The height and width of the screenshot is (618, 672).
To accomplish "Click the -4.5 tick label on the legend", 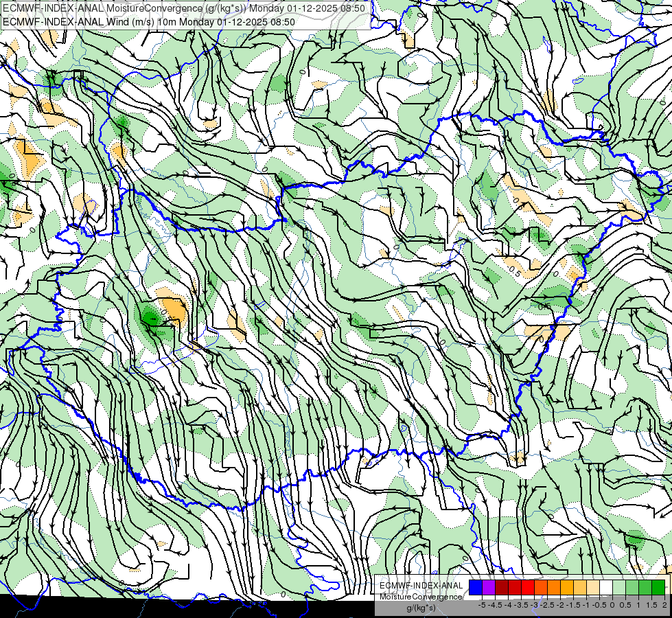I will point(495,605).
